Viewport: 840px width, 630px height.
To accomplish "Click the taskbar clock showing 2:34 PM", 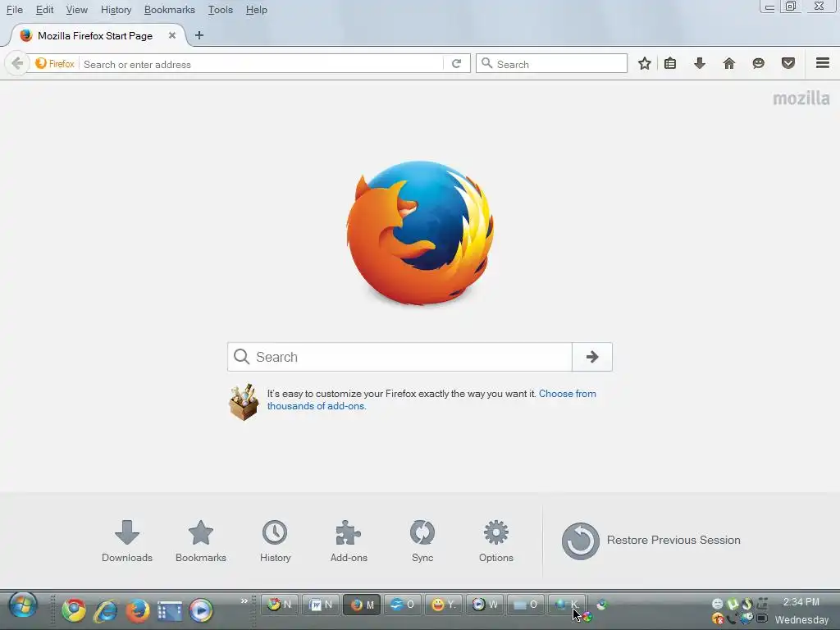I will pyautogui.click(x=801, y=602).
